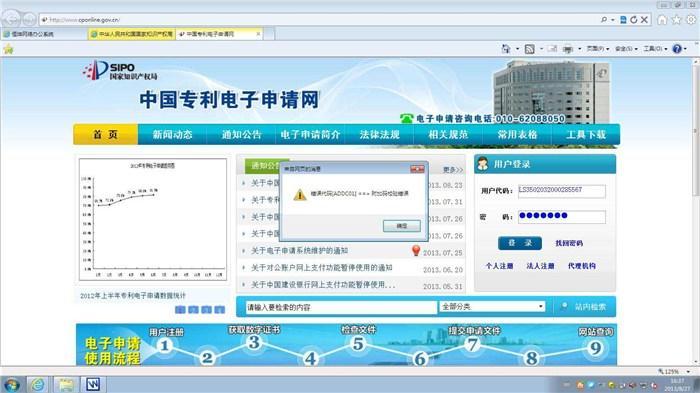This screenshot has width=700, height=393.
Task: Click the compatibility view icon in address bar
Action: [623, 20]
